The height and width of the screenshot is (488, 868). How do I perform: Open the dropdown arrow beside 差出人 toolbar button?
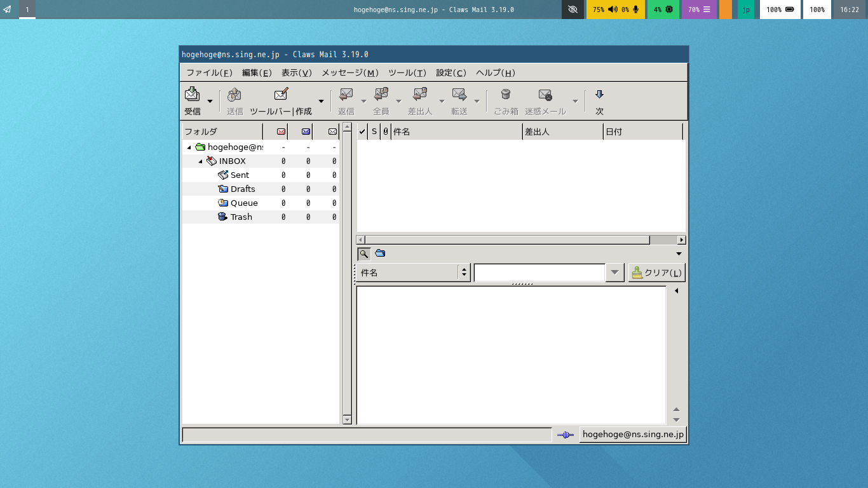442,102
